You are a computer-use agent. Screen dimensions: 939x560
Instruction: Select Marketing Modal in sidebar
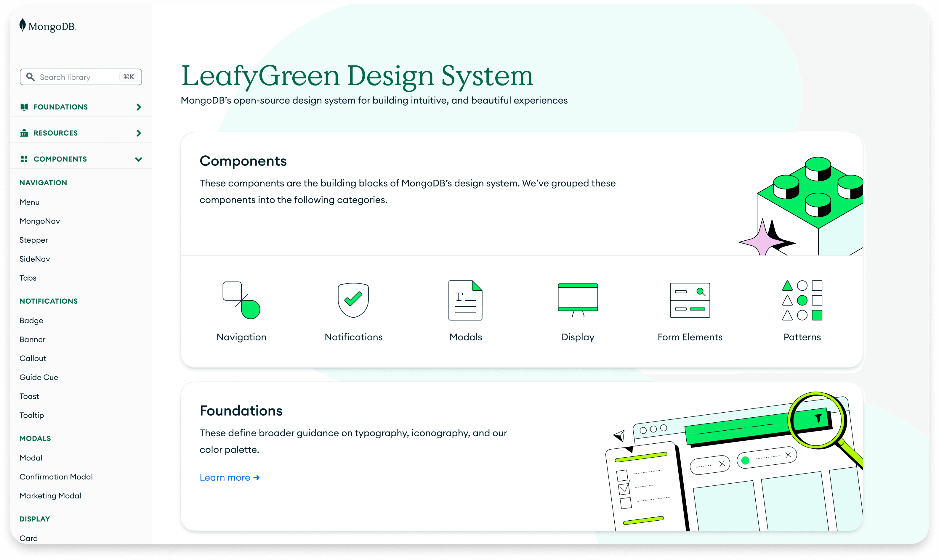pos(50,495)
